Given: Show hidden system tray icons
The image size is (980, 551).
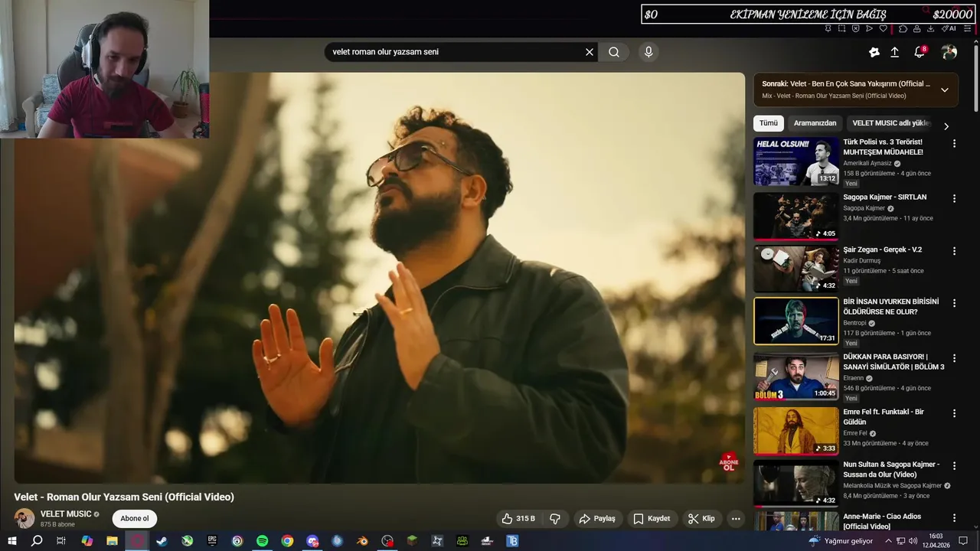Looking at the screenshot, I should point(888,541).
